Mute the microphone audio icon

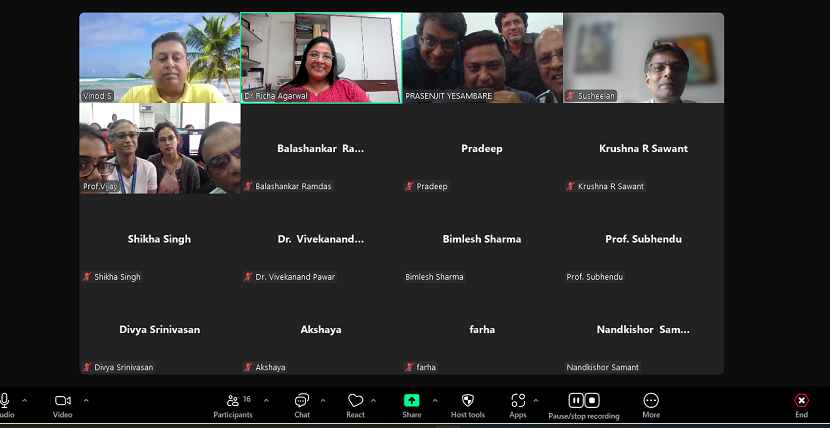click(x=5, y=400)
